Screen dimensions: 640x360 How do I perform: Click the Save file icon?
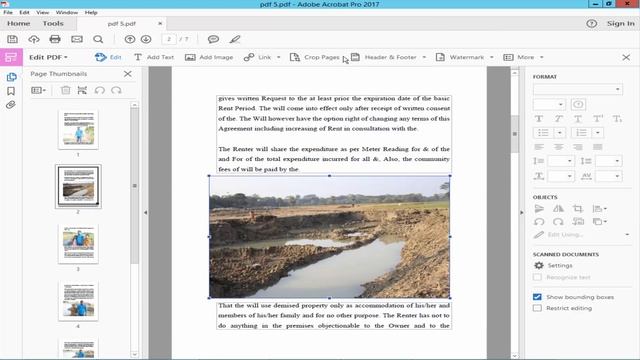pyautogui.click(x=12, y=39)
